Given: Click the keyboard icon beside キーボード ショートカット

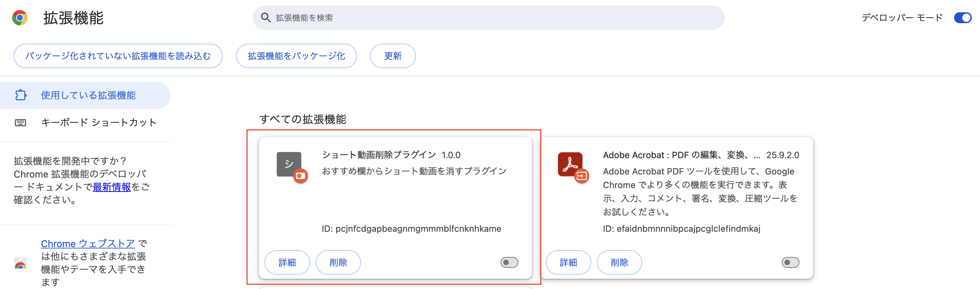Looking at the screenshot, I should pyautogui.click(x=20, y=122).
